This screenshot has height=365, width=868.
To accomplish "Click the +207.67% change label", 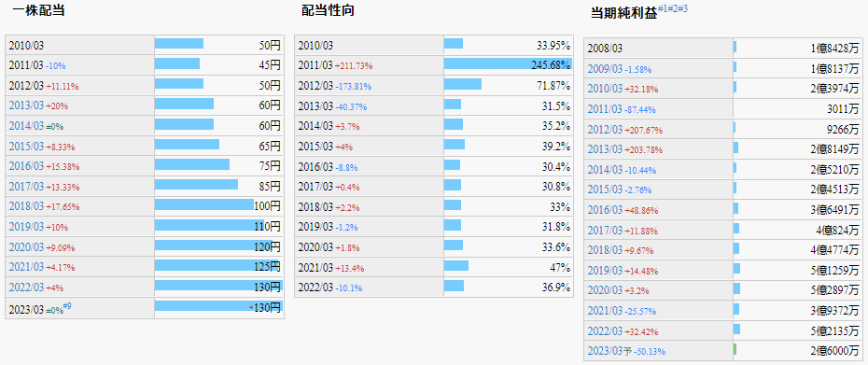I will click(644, 130).
